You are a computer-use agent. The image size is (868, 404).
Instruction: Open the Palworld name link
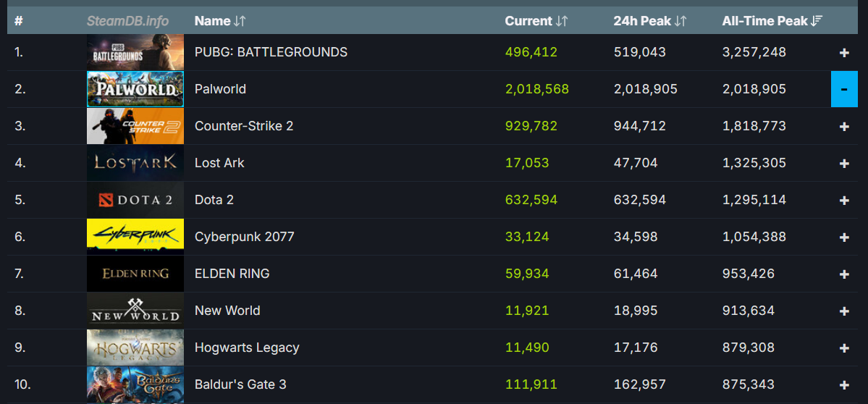click(x=220, y=89)
